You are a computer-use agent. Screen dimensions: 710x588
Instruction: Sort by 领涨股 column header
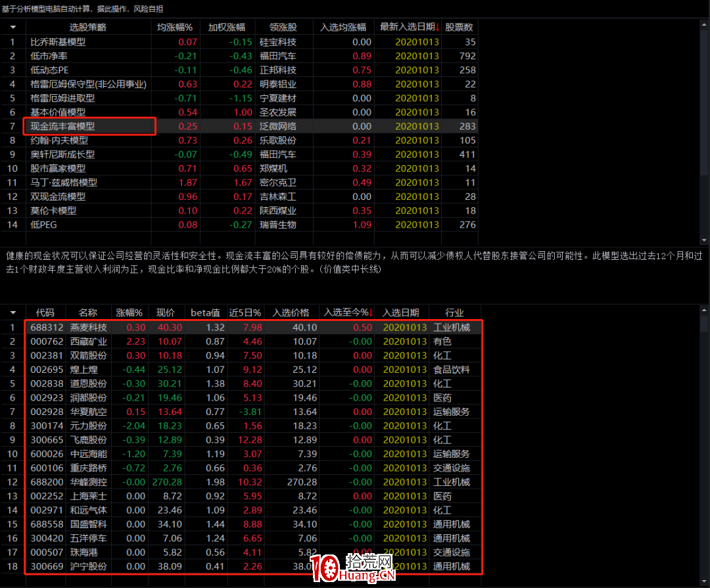coord(283,27)
